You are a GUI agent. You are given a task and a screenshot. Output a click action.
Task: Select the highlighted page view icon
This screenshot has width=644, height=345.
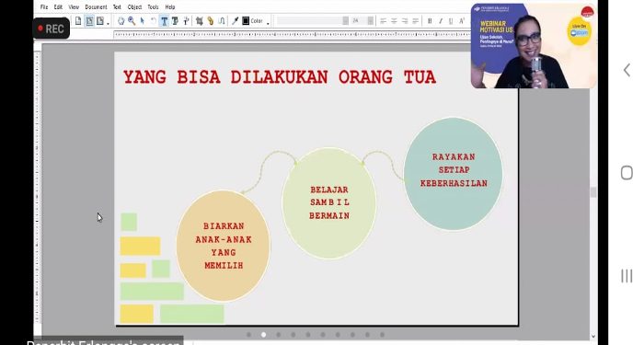point(89,21)
